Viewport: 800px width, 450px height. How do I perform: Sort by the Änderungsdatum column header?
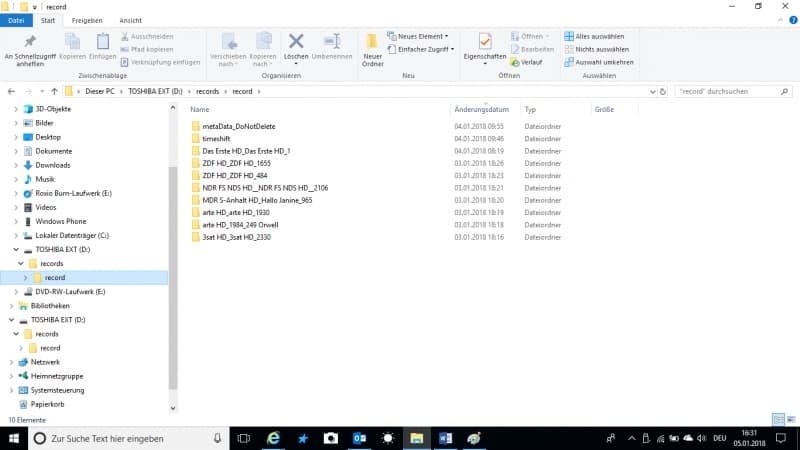pyautogui.click(x=482, y=109)
